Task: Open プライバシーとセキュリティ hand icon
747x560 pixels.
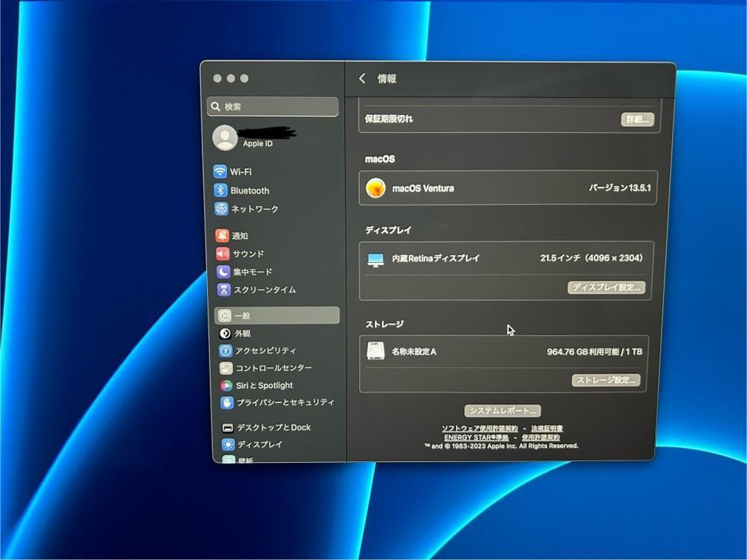Action: point(226,402)
